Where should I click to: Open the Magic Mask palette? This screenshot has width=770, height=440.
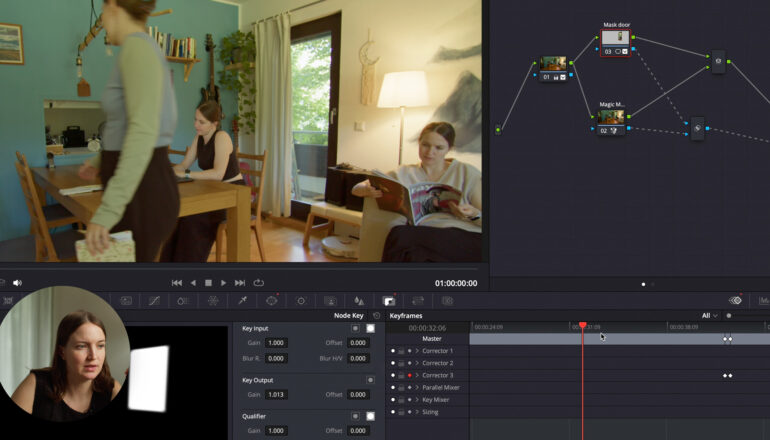coord(330,301)
